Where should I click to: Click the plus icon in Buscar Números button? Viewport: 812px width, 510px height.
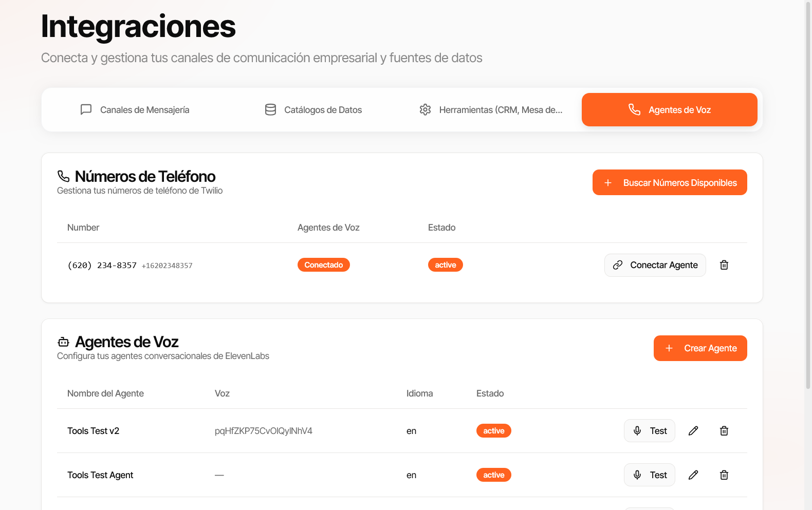pyautogui.click(x=608, y=183)
